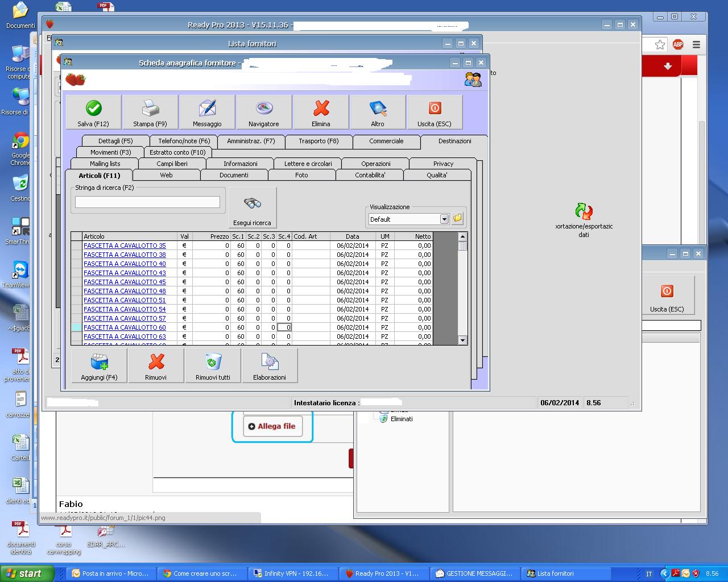Open the Mailing lists tab
728x582 pixels.
[105, 164]
